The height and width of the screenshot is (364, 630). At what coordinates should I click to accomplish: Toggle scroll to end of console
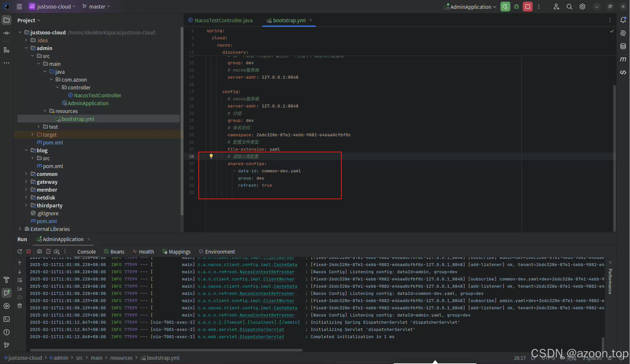[x=20, y=289]
